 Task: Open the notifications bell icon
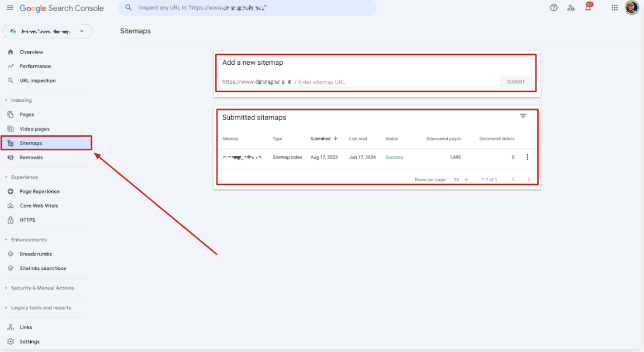[x=588, y=8]
